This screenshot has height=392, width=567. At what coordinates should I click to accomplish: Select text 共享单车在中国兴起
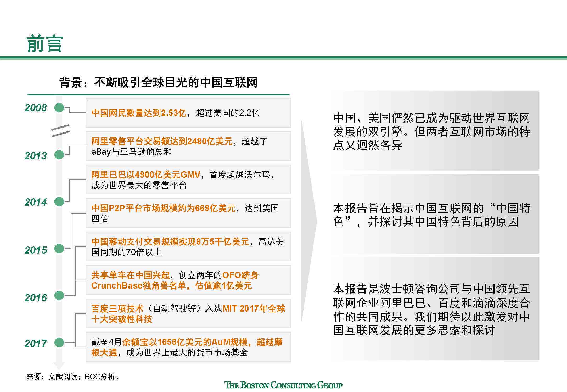[x=131, y=275]
